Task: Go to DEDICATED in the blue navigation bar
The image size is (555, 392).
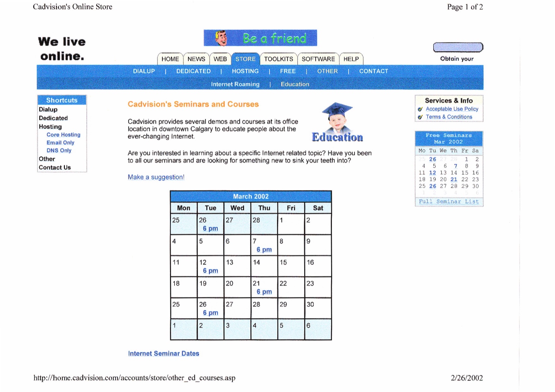Action: point(193,71)
